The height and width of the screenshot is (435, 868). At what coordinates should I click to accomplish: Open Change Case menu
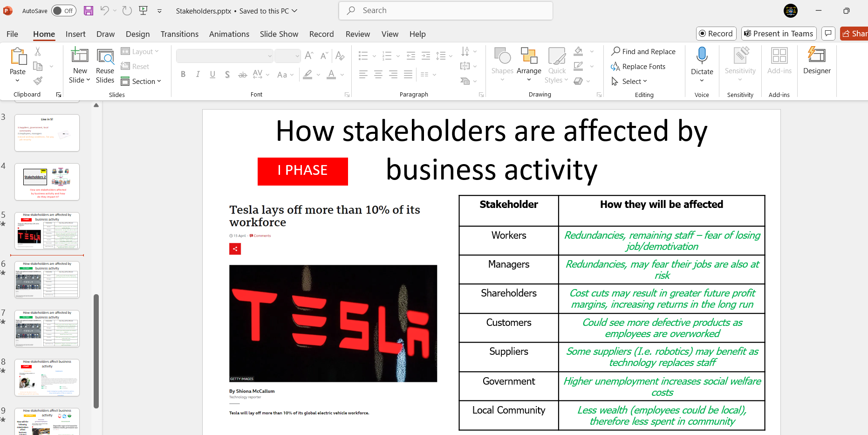pyautogui.click(x=285, y=74)
